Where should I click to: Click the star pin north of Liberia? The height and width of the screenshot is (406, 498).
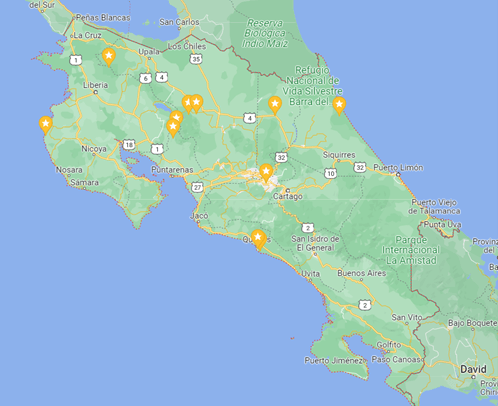tap(109, 57)
